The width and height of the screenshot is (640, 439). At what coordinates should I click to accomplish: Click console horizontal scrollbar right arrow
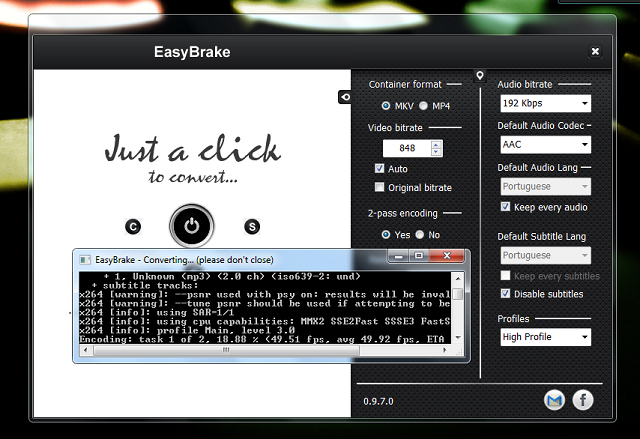coord(445,350)
